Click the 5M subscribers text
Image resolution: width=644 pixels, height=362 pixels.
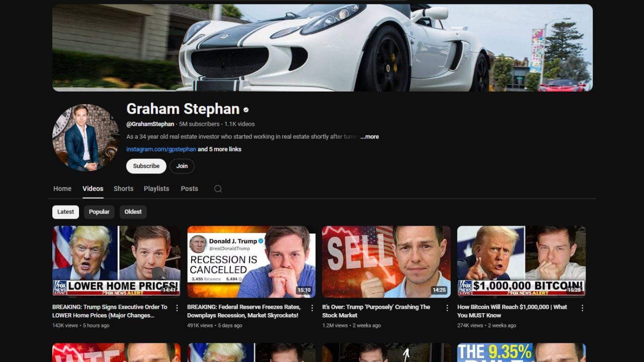pos(199,124)
